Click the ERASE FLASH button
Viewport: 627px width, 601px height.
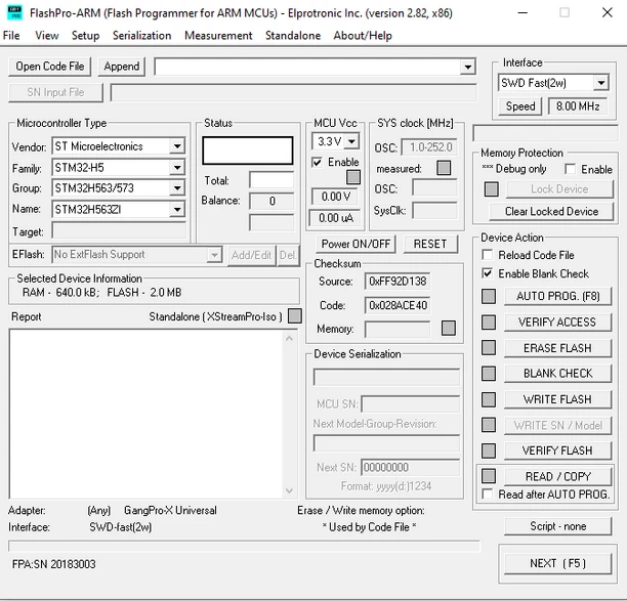558,348
